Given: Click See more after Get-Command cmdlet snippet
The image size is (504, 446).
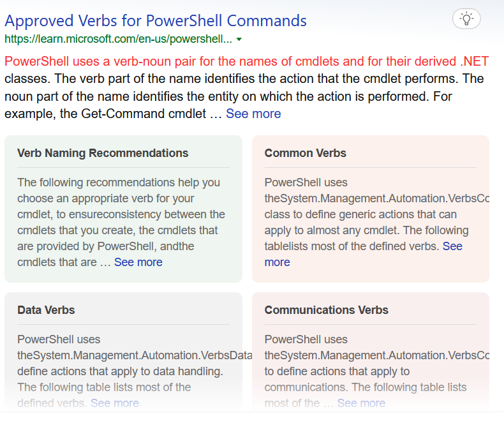Looking at the screenshot, I should (253, 114).
